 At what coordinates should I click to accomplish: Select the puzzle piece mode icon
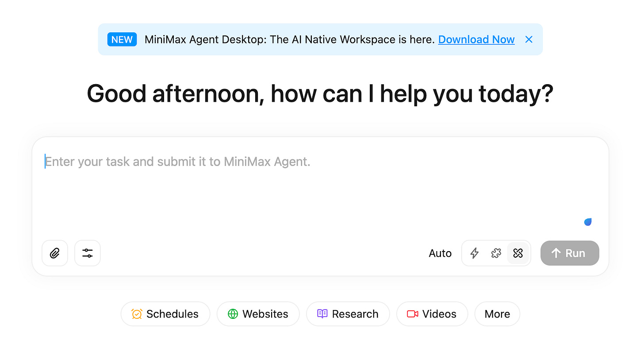[496, 253]
